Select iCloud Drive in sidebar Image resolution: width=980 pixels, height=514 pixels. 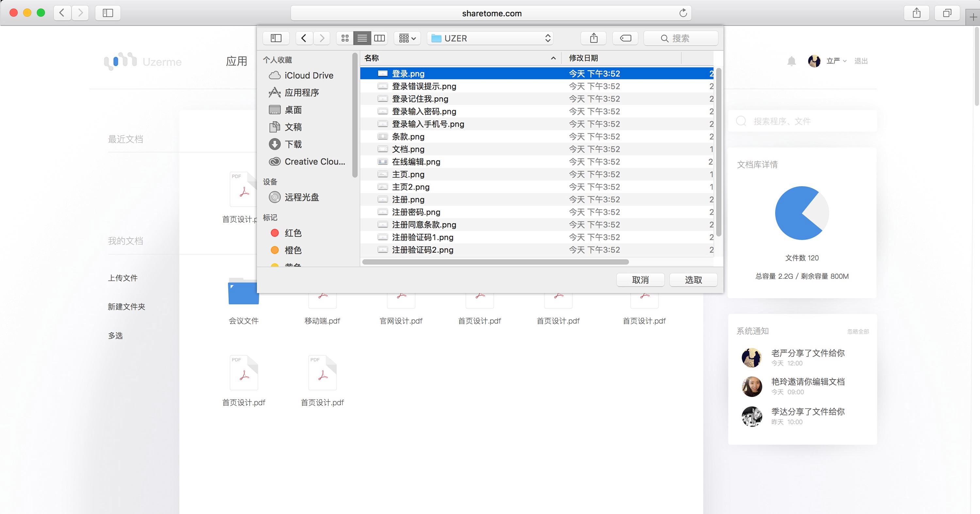308,75
